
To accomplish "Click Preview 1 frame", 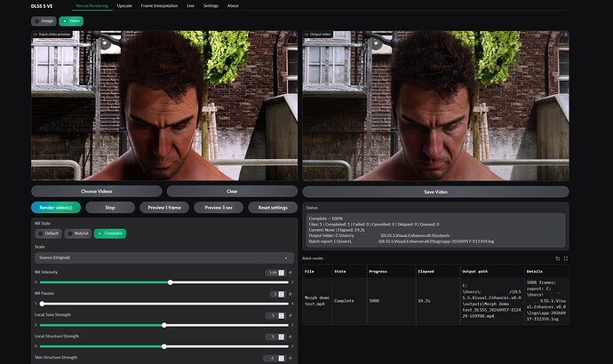I will point(164,208).
